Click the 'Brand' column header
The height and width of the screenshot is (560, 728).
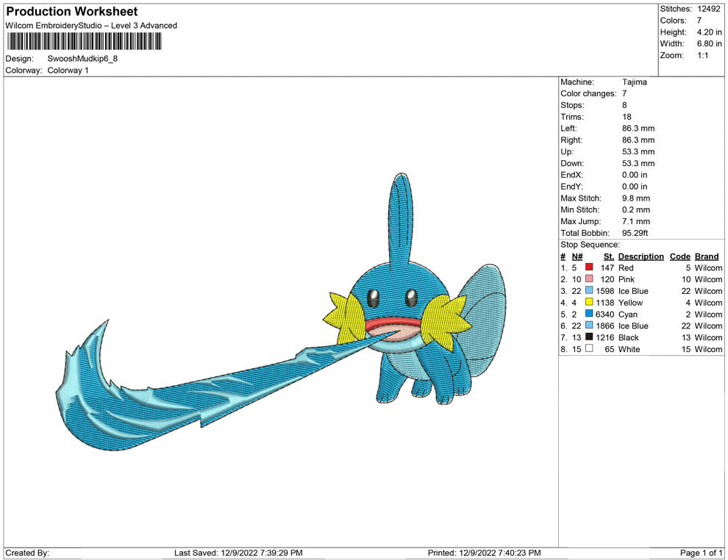(x=707, y=256)
